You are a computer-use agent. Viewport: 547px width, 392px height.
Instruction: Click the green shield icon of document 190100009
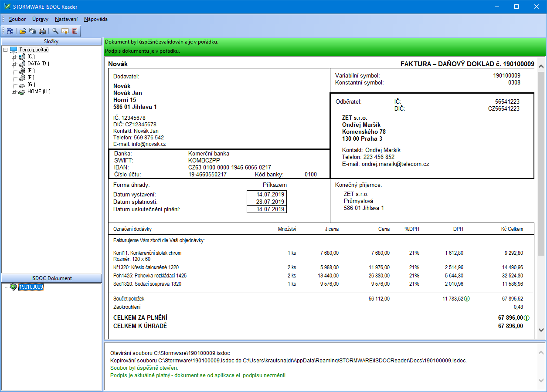click(14, 287)
